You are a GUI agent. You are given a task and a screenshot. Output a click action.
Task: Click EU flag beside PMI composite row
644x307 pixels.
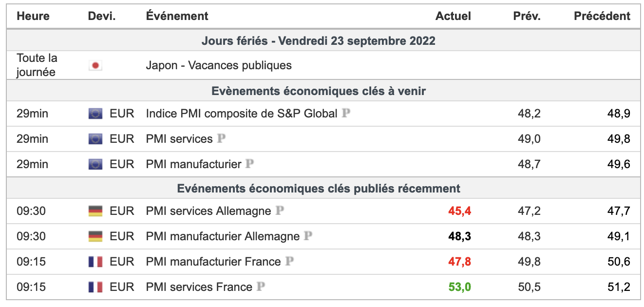[x=95, y=114]
